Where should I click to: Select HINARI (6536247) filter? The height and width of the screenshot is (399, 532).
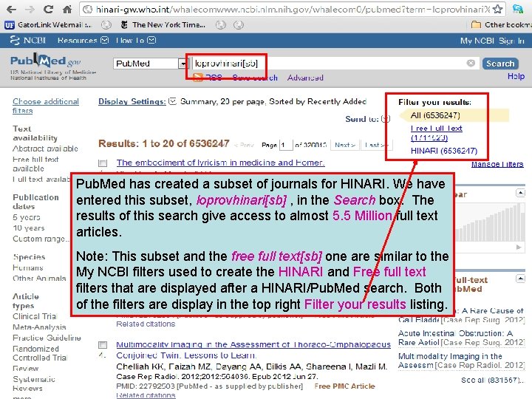[444, 151]
